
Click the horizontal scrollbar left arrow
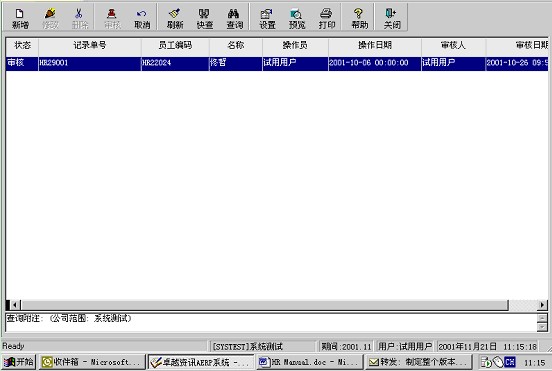click(x=15, y=305)
